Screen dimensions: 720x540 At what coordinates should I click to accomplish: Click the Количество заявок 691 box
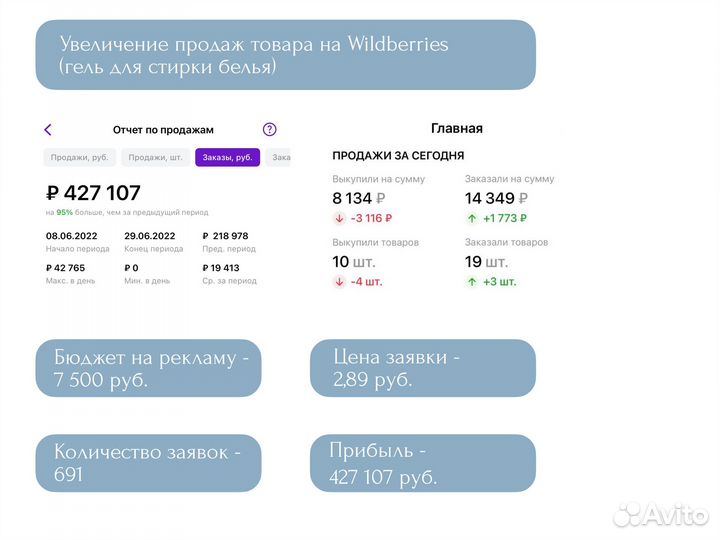coord(148,463)
